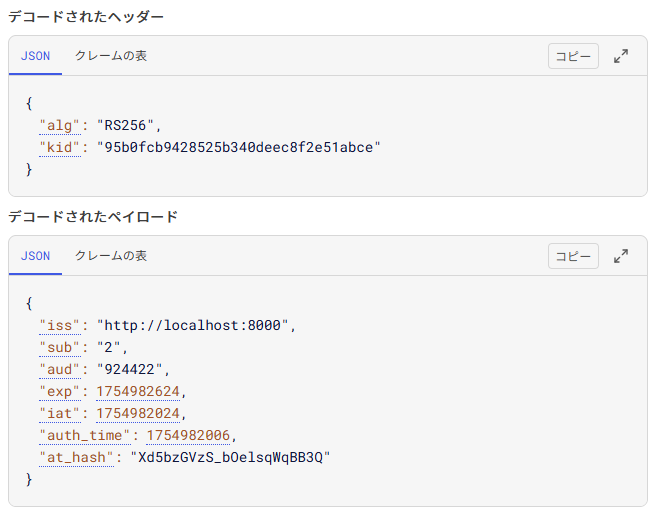Click the auth_time value 1754982006

188,436
